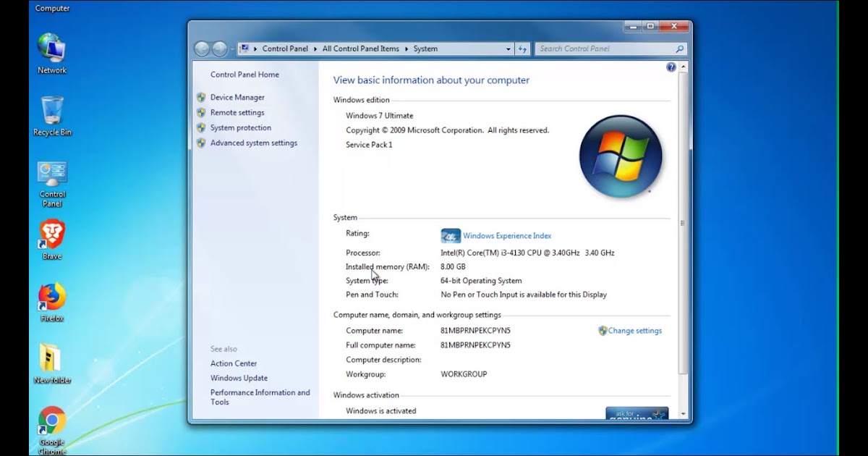Viewport: 868px width, 456px height.
Task: Open Action Center under See also
Action: [234, 363]
